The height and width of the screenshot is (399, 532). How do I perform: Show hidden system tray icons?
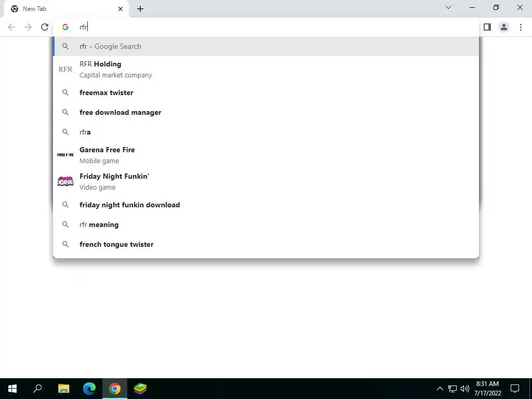[x=440, y=389]
